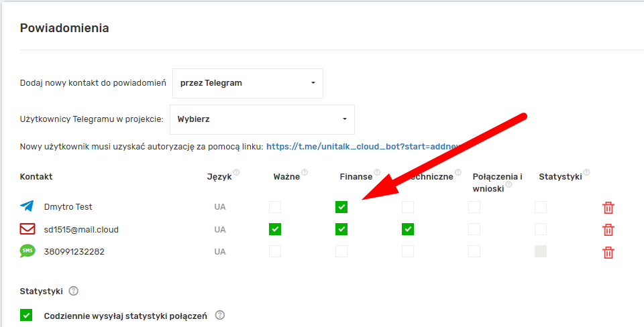The image size is (644, 327).
Task: Click the green SMS icon
Action: pos(27,252)
